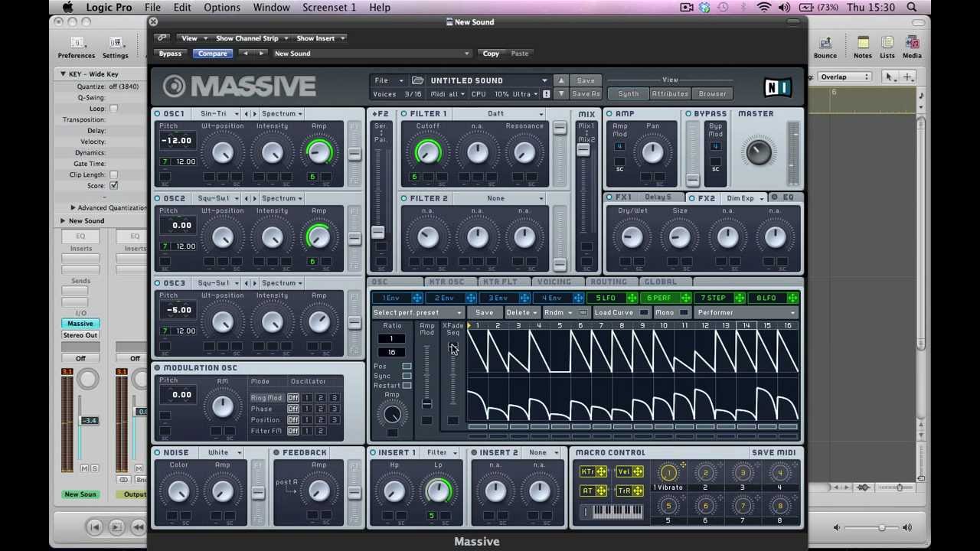Go to previous preset with left arrow

click(245, 54)
